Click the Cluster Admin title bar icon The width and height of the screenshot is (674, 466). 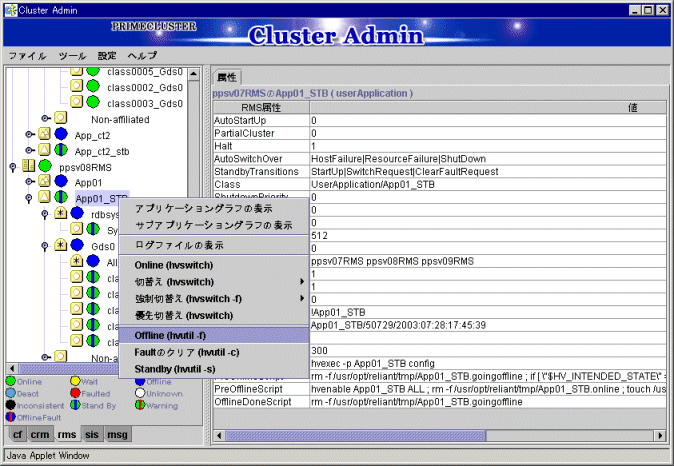(10, 10)
